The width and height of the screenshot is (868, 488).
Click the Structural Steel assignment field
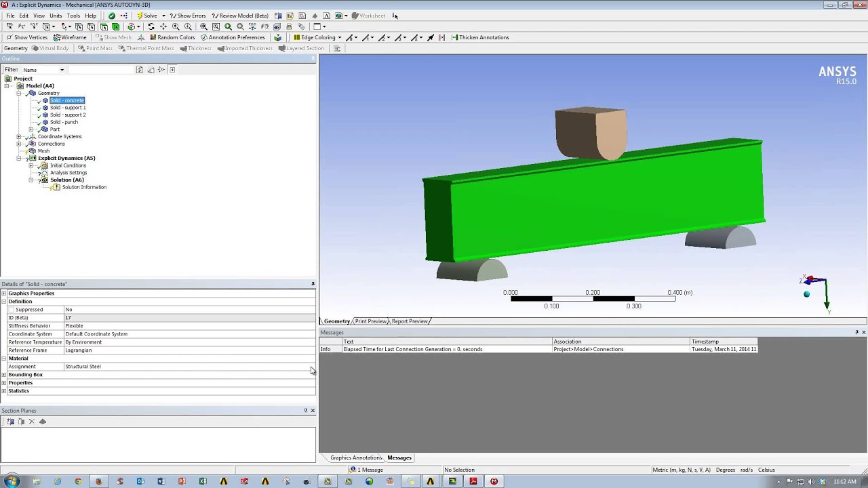[x=189, y=367]
